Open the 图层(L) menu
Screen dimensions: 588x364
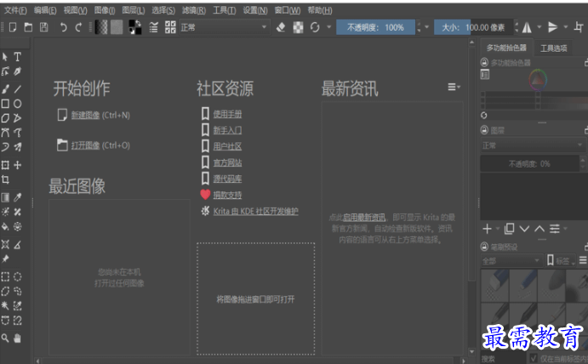[134, 10]
